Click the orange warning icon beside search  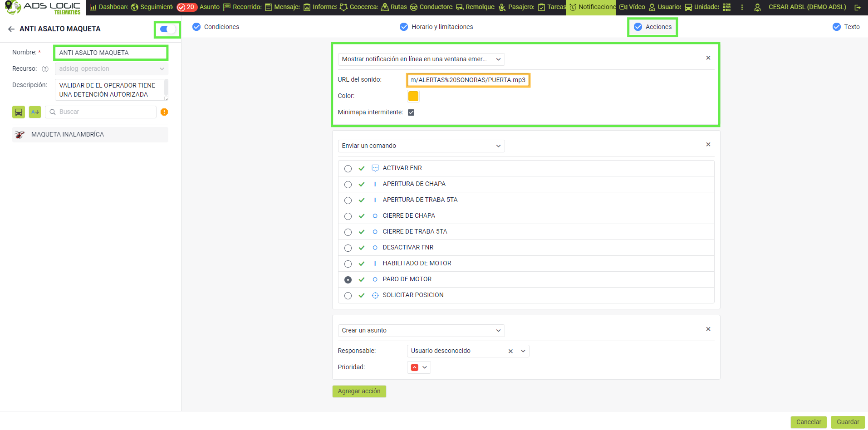coord(164,112)
